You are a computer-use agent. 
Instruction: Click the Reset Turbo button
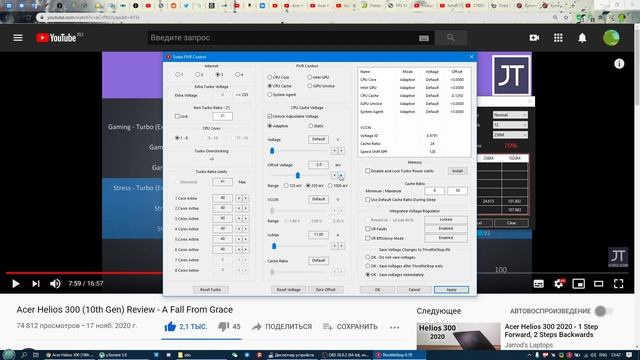[210, 289]
